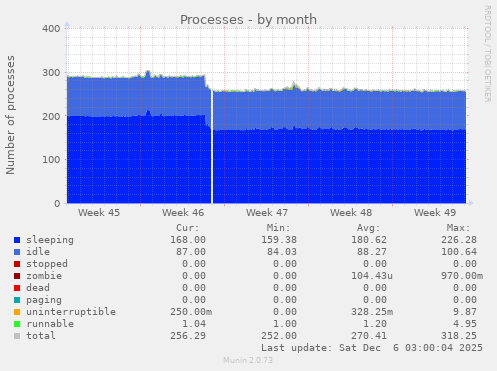Click total min value 252.00
The height and width of the screenshot is (371, 497).
(x=279, y=336)
